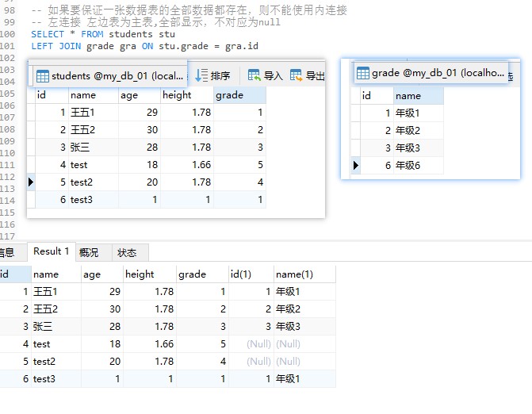Screen dimensions: 532x414
Task: Click the id column header in grade table
Action: click(377, 96)
